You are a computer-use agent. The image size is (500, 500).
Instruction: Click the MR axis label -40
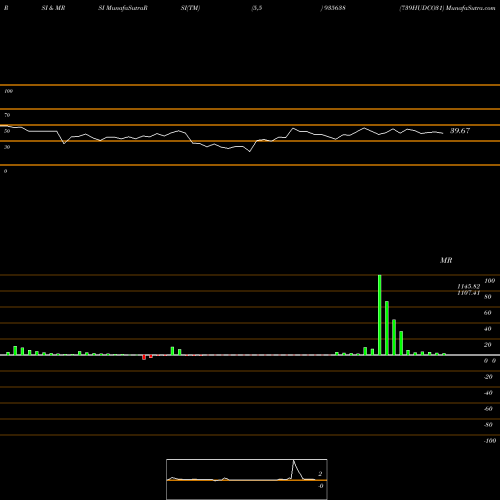488,393
